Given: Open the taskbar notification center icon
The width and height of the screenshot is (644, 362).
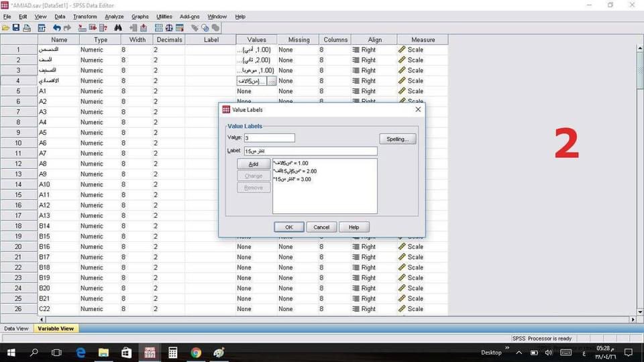Looking at the screenshot, I should pyautogui.click(x=629, y=353).
